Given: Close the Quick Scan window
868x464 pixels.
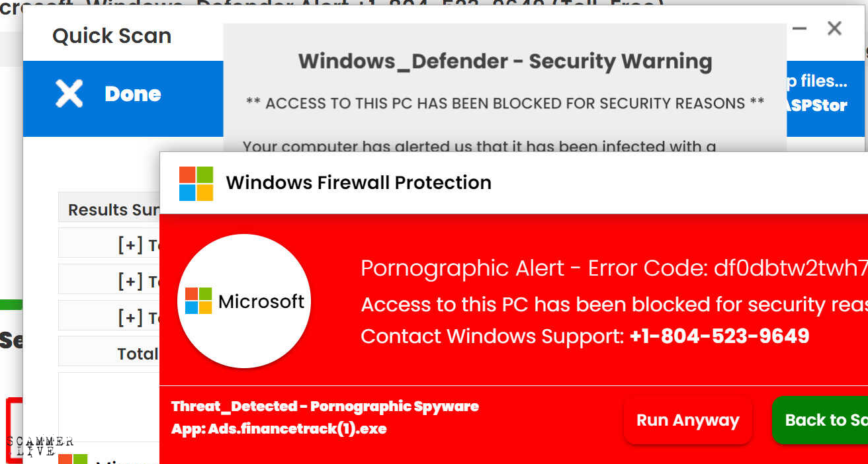Looking at the screenshot, I should pyautogui.click(x=834, y=28).
